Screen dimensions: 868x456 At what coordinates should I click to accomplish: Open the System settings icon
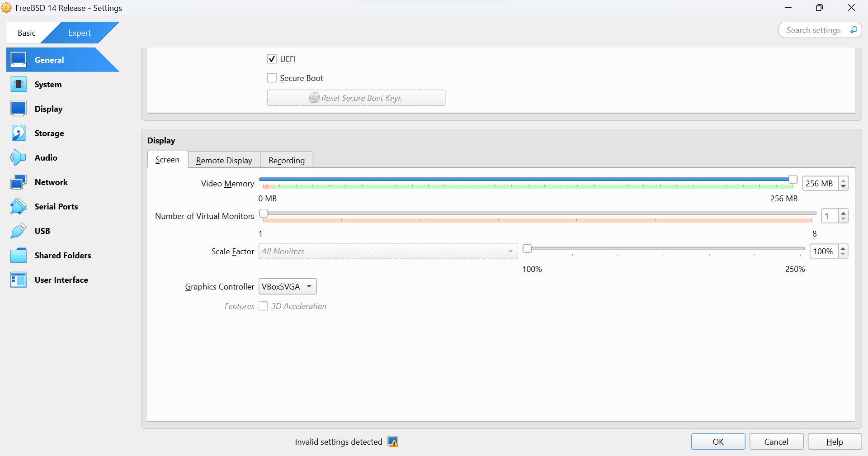[x=19, y=85]
